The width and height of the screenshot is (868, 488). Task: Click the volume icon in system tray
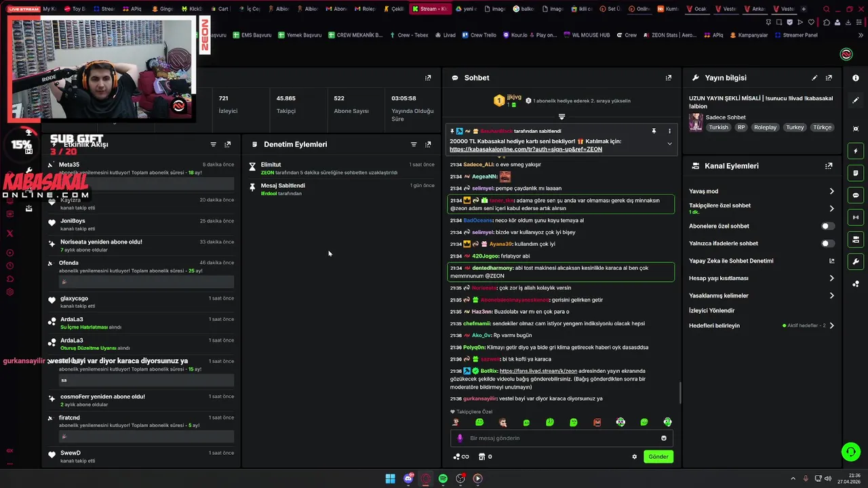tap(828, 479)
